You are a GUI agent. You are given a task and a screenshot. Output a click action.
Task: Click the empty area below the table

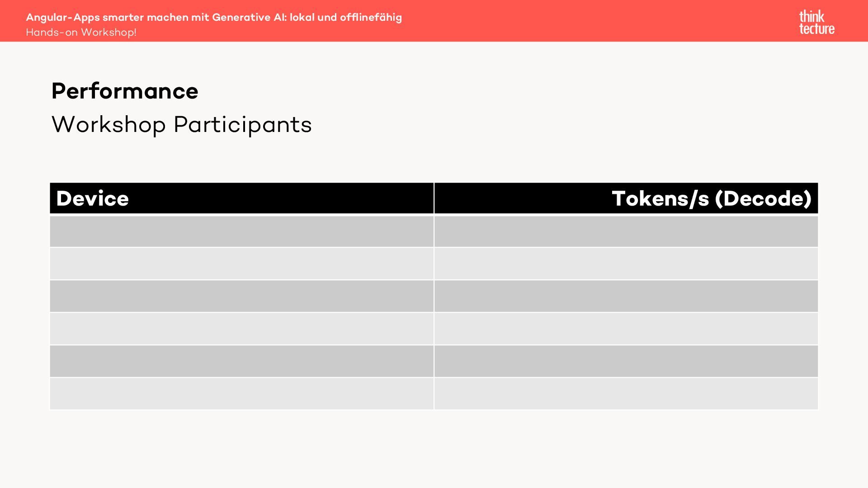[x=434, y=447]
